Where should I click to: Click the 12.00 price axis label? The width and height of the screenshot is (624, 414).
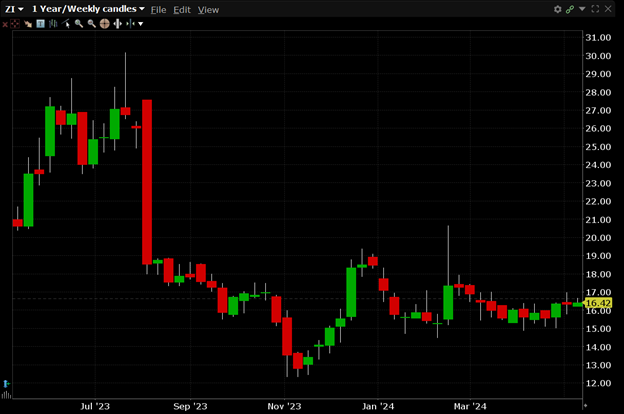tap(598, 383)
